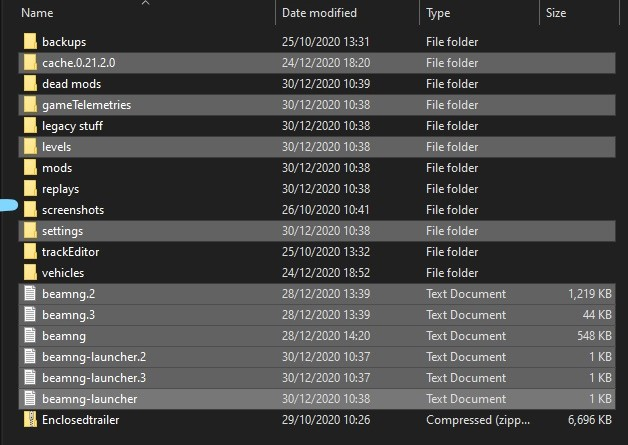Click the date '28/12/2020 14:20' cell
628x445 pixels.
(326, 336)
